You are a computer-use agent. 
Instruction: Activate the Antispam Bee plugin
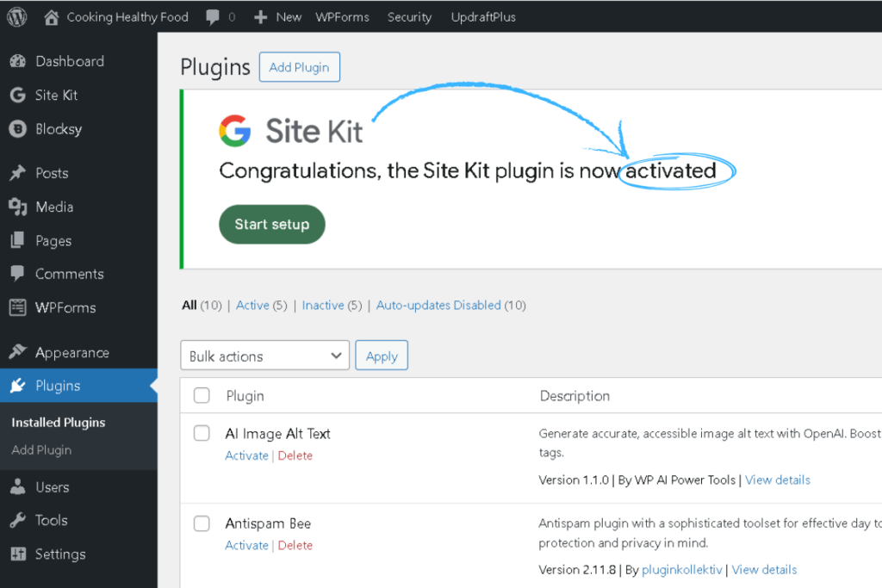[246, 545]
